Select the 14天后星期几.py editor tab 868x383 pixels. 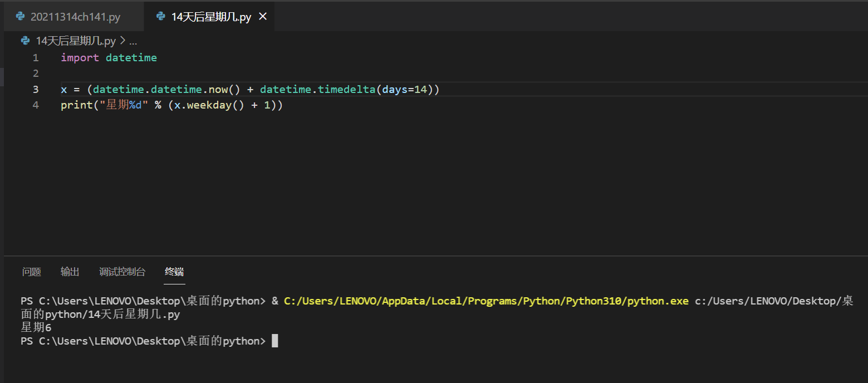210,17
